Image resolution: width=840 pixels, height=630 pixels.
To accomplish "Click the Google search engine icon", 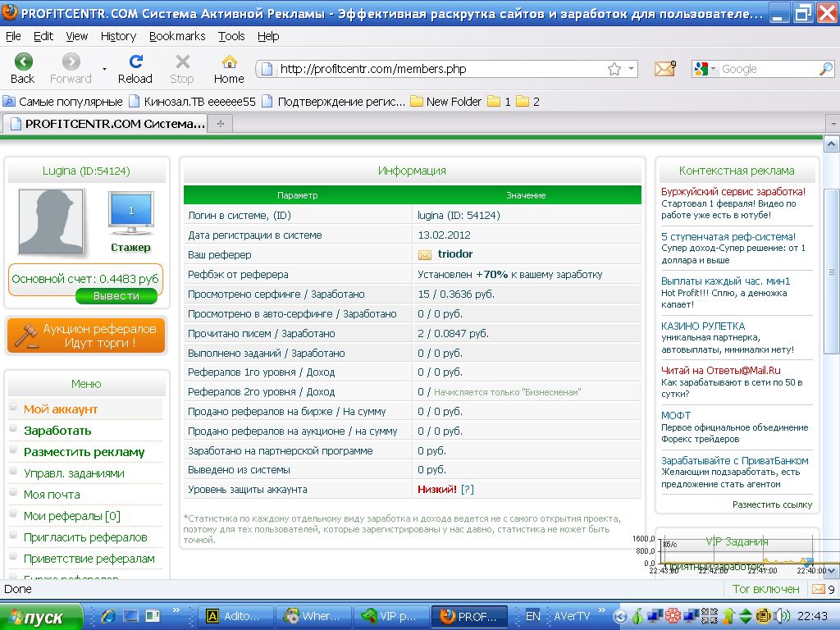I will [701, 69].
